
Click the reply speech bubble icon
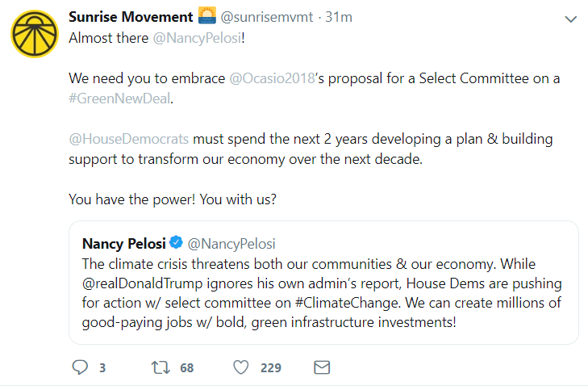pyautogui.click(x=80, y=367)
